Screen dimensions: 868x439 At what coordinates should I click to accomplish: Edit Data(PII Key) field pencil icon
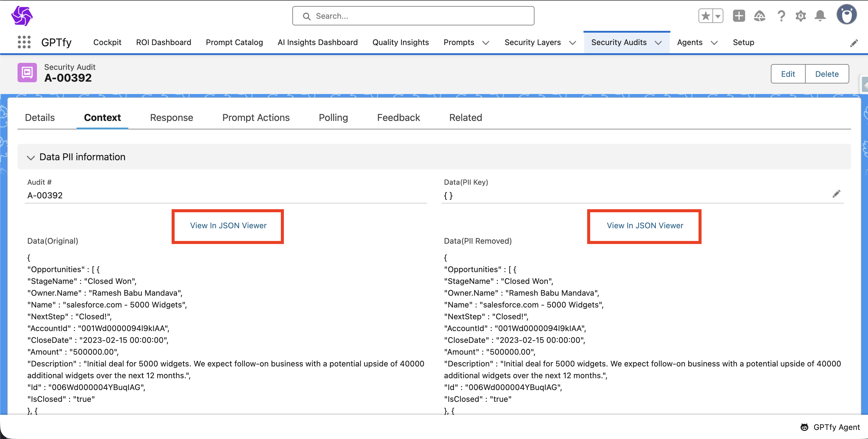836,194
